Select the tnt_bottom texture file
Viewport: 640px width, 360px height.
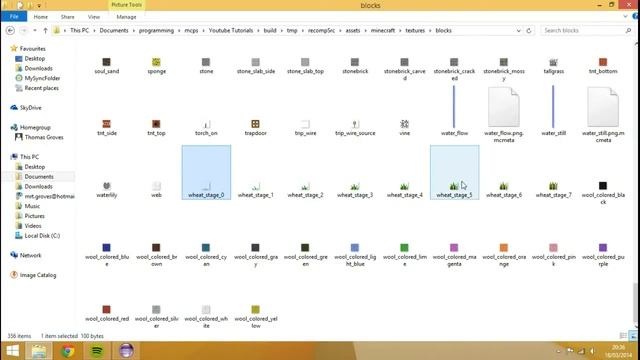pos(603,66)
